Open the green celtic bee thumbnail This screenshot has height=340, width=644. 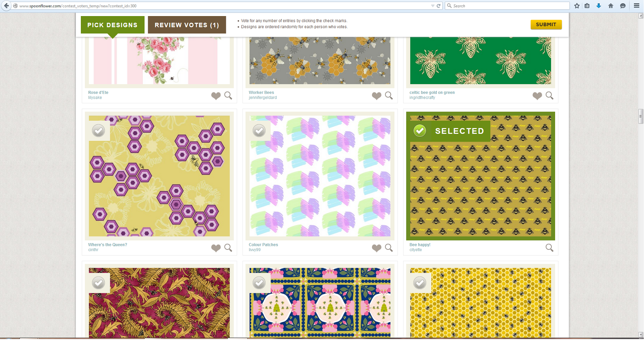(481, 60)
